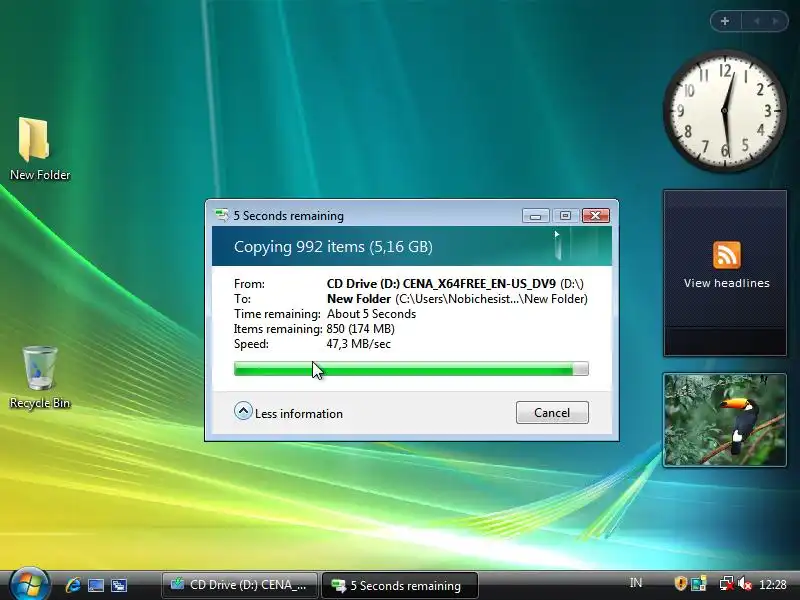Select 5 Seconds remaining taskbar button
Viewport: 800px width, 600px height.
(400, 585)
